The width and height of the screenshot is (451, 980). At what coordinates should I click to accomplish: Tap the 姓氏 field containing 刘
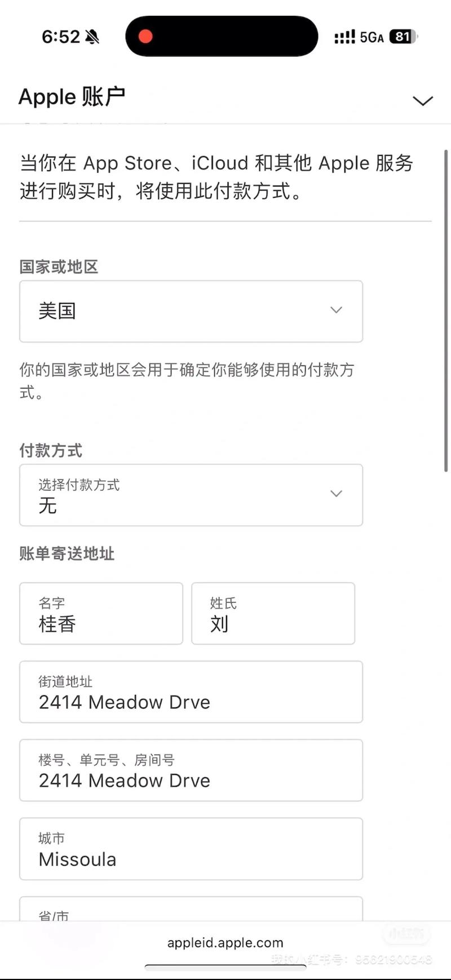273,614
